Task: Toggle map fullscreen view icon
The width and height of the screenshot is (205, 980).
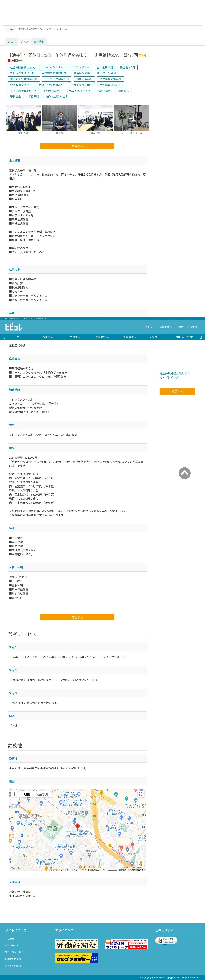Action: point(141,794)
